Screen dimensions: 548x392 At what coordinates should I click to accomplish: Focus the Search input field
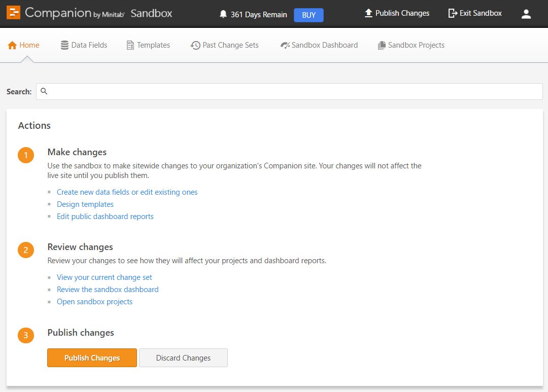(x=294, y=91)
